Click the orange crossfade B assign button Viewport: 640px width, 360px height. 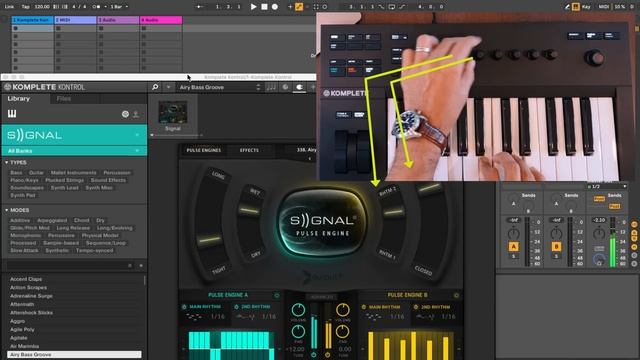tap(556, 247)
